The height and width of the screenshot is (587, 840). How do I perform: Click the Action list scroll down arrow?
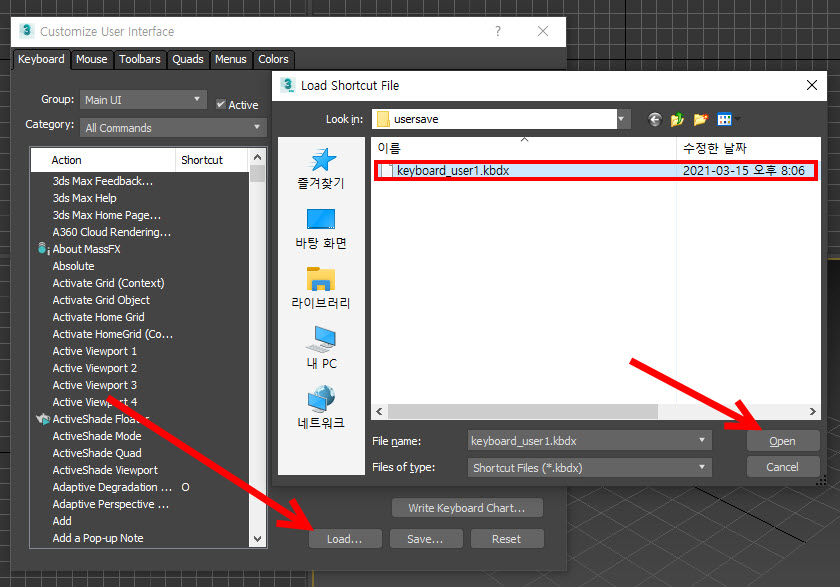(x=258, y=539)
